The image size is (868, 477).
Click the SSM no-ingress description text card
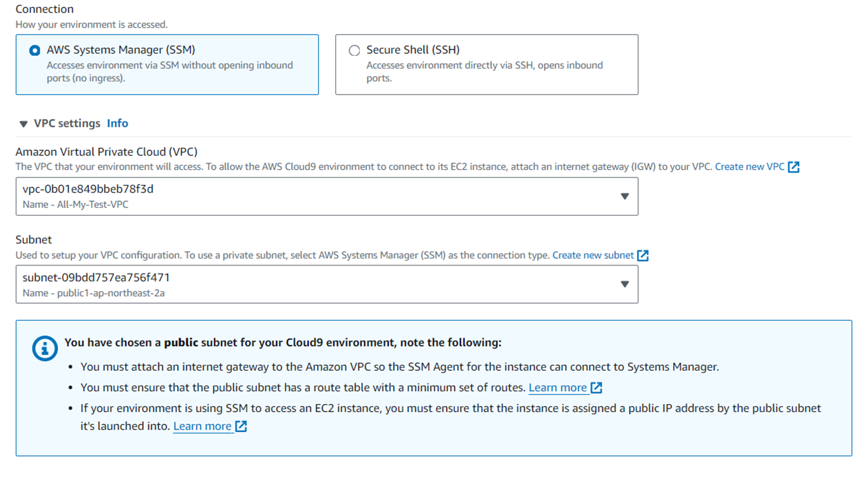click(x=170, y=72)
